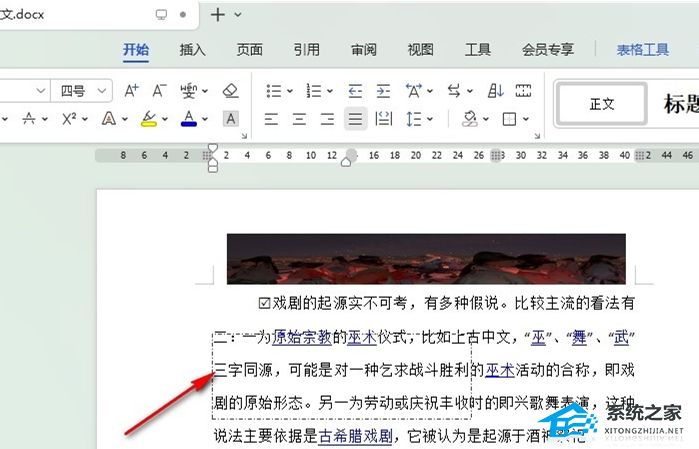Click the phonetic guide (wén) icon
The height and width of the screenshot is (449, 699).
[x=189, y=91]
